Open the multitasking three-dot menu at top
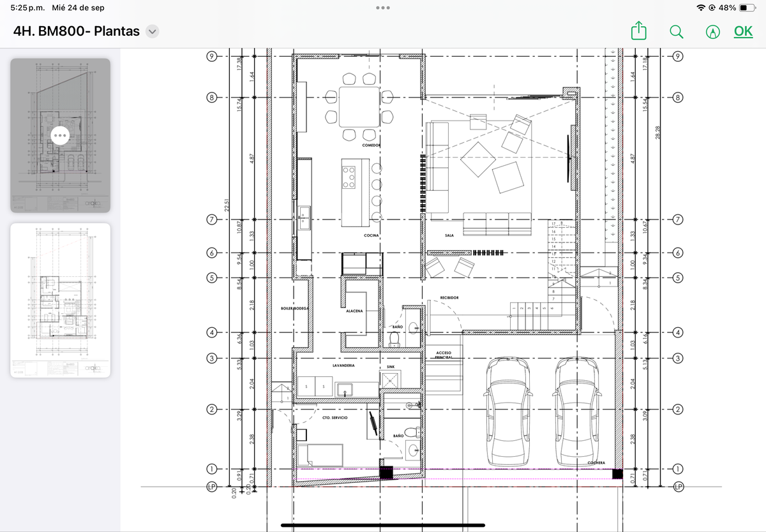766x532 pixels. [383, 8]
